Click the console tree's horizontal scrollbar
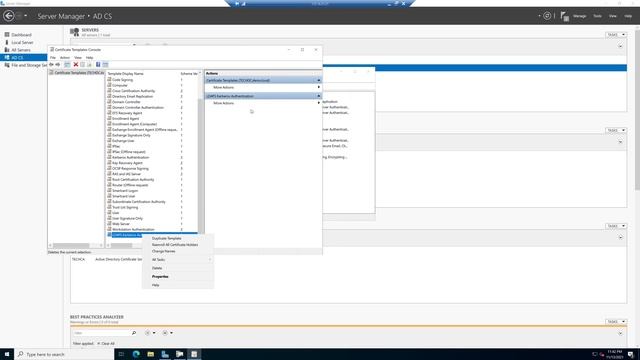 pos(71,245)
